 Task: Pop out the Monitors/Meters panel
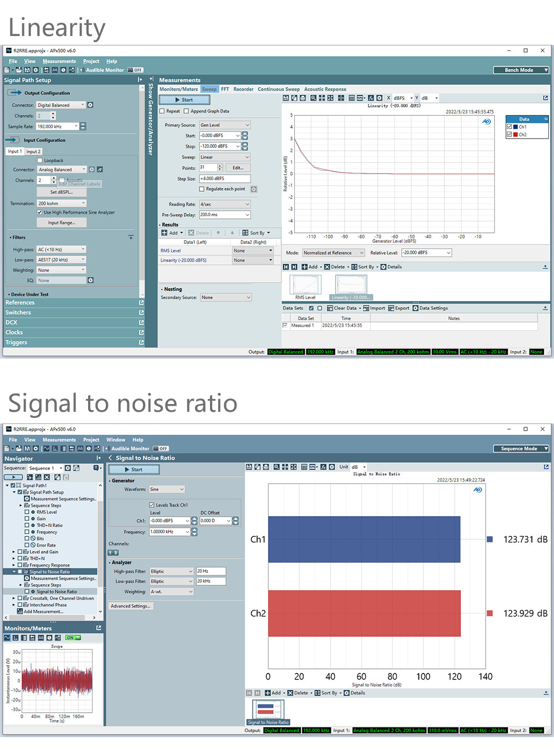[x=99, y=628]
